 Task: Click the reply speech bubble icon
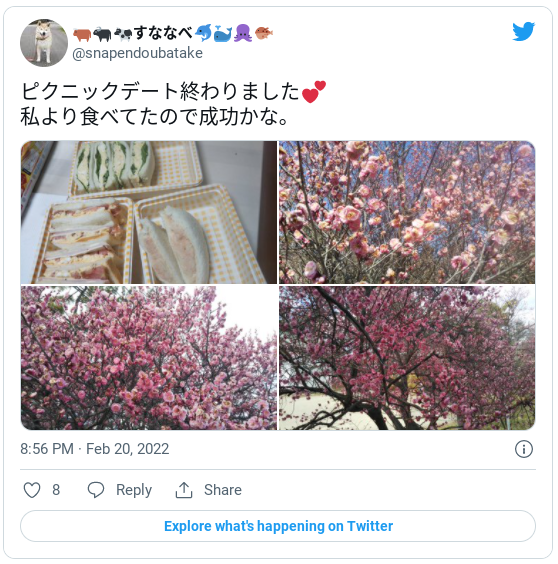pos(96,490)
